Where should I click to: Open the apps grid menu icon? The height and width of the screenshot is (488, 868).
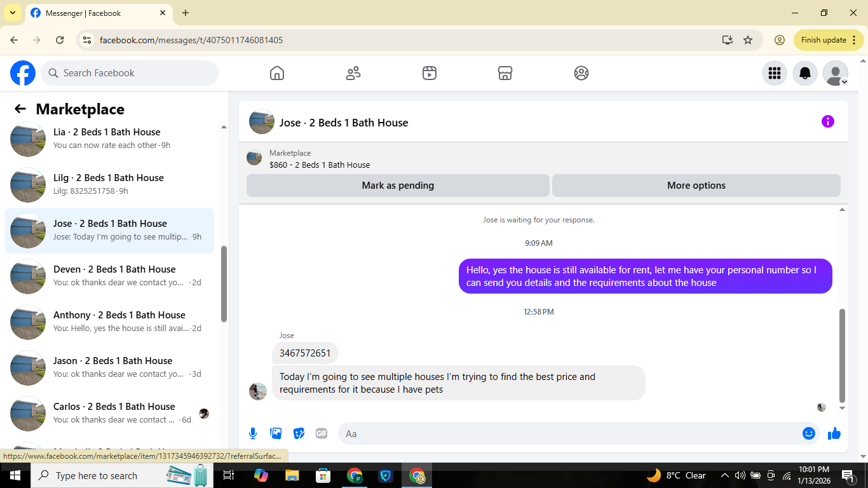click(x=775, y=73)
